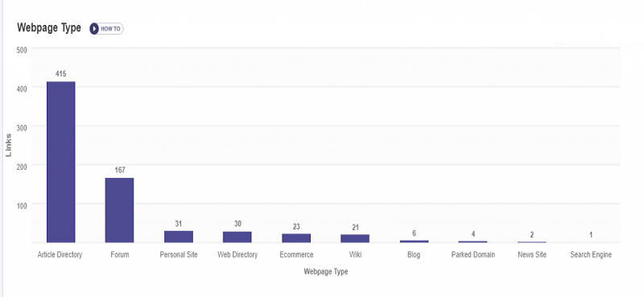
Task: Select the Personal Site bar
Action: [179, 237]
